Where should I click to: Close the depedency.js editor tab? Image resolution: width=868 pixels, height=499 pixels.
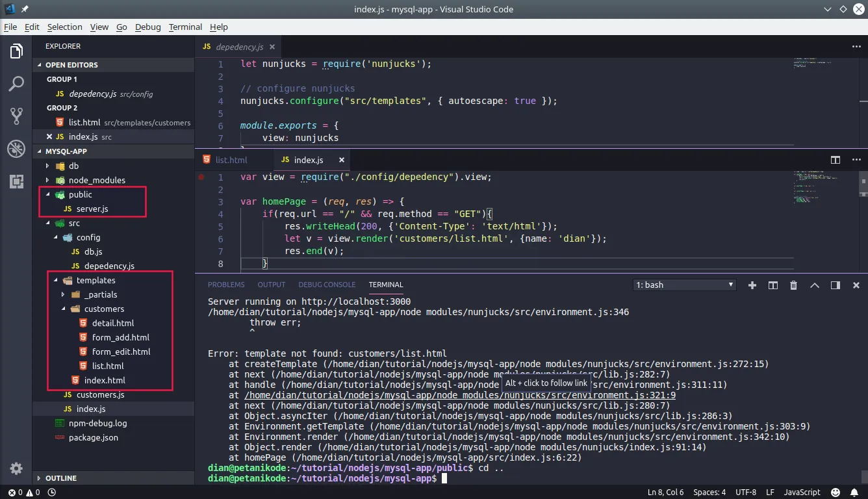click(x=272, y=47)
